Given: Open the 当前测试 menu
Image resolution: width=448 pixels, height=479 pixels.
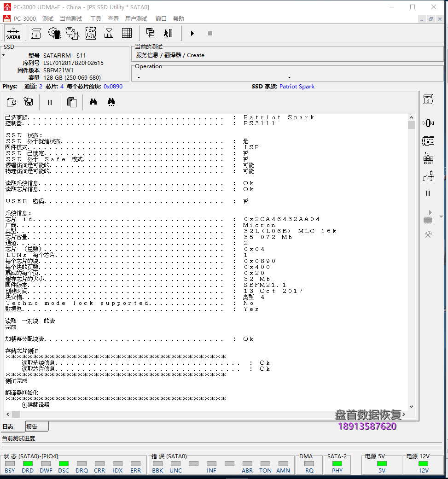Looking at the screenshot, I should click(71, 18).
